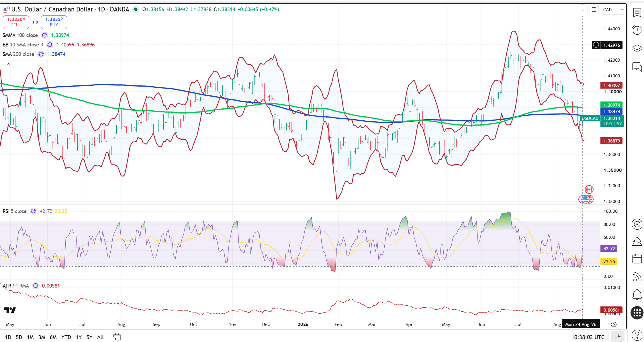Click the SMMA 100 close legend label
The height and width of the screenshot is (342, 644).
[x=20, y=35]
